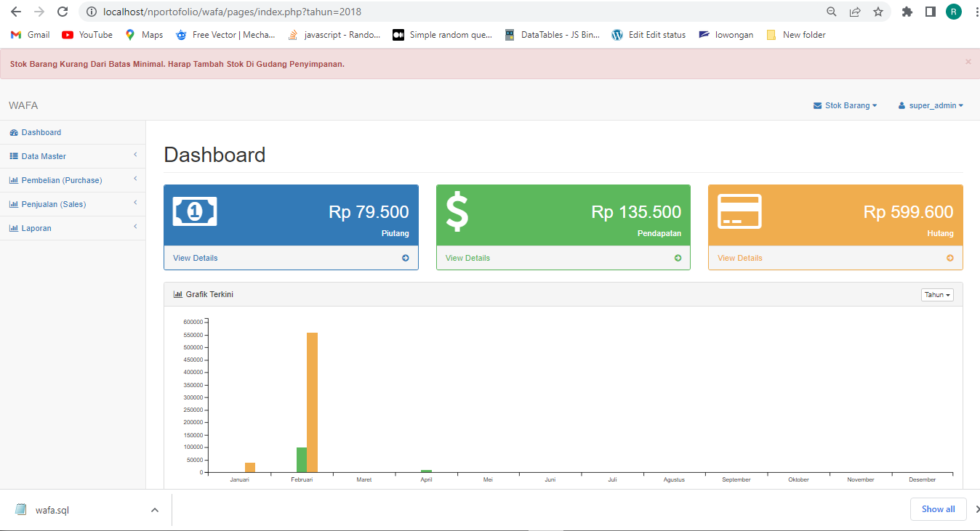Viewport: 980px width, 531px height.
Task: Click arrow icon in Piutang View Details
Action: (x=406, y=258)
